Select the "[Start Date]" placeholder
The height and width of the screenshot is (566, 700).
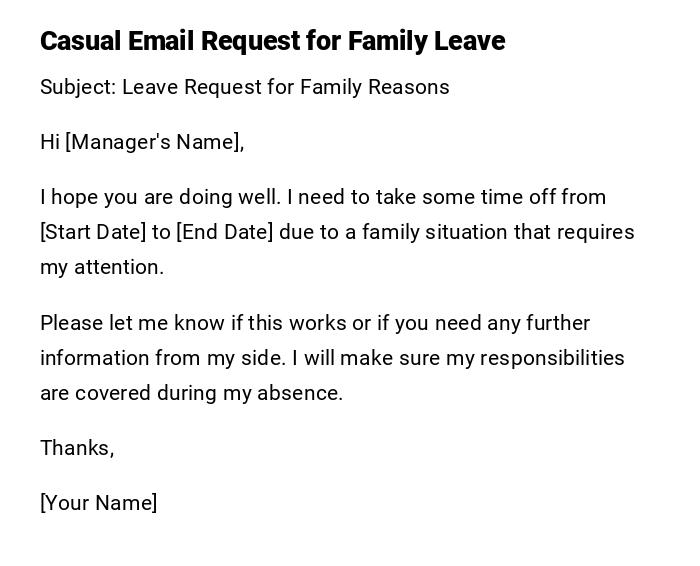(x=93, y=232)
